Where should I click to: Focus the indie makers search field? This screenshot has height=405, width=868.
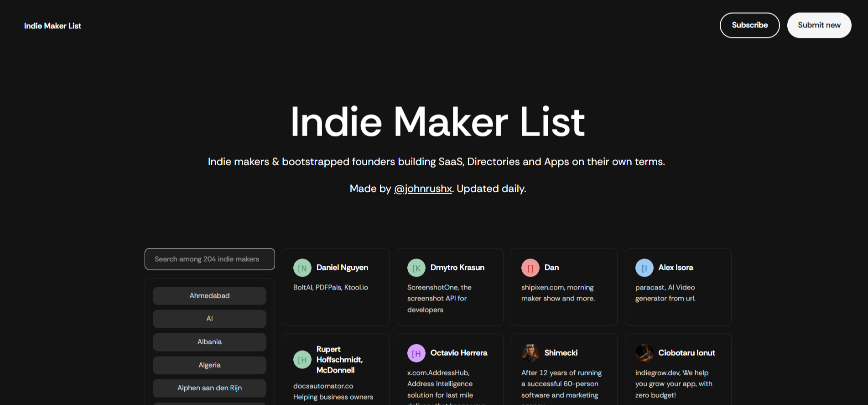[x=210, y=259]
